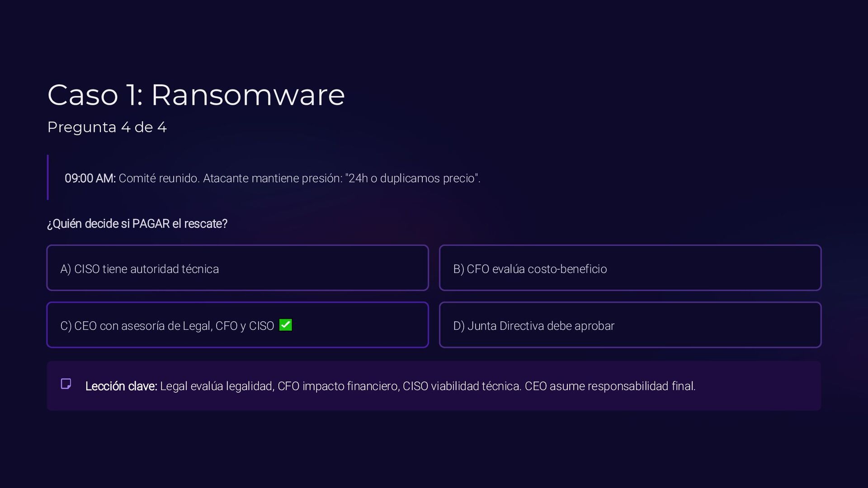
Task: Click the 09:00 AM timestamp label
Action: (90, 178)
